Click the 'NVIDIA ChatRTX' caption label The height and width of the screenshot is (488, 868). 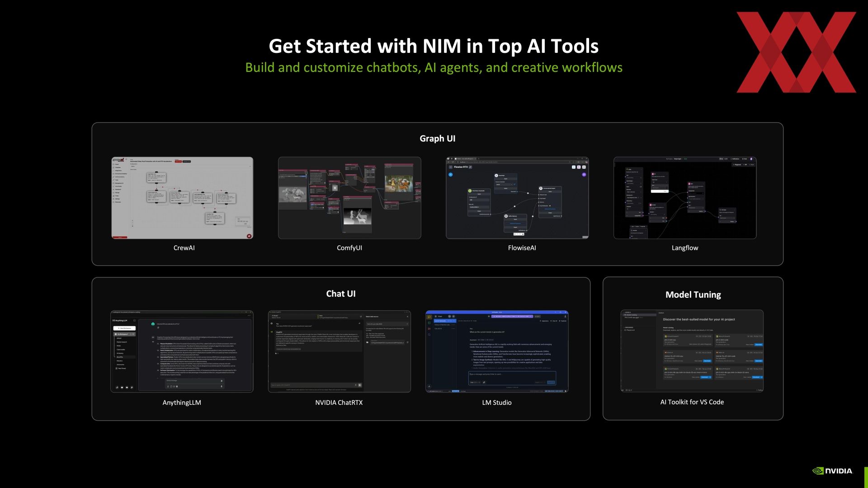(339, 403)
